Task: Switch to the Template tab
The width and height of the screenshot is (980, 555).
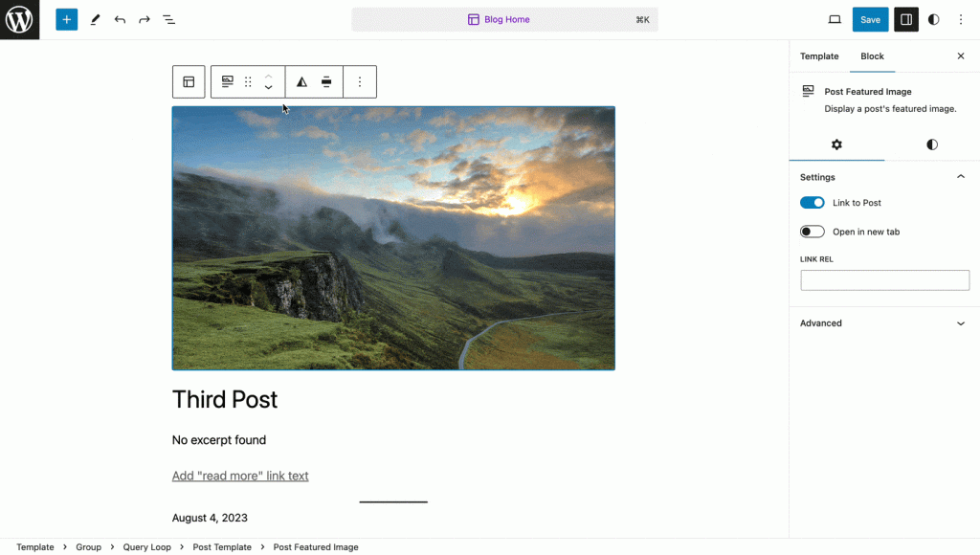Action: pos(819,56)
